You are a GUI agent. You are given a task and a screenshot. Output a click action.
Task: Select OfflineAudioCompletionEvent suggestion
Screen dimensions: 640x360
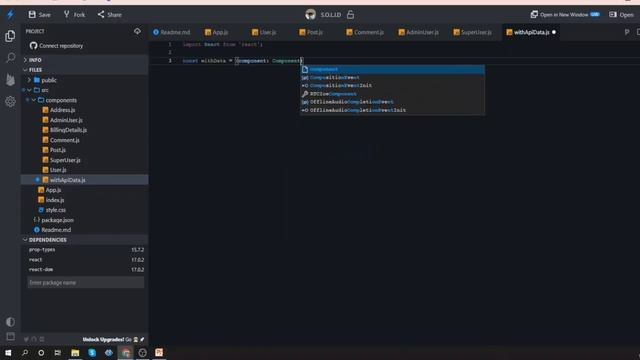[393, 102]
